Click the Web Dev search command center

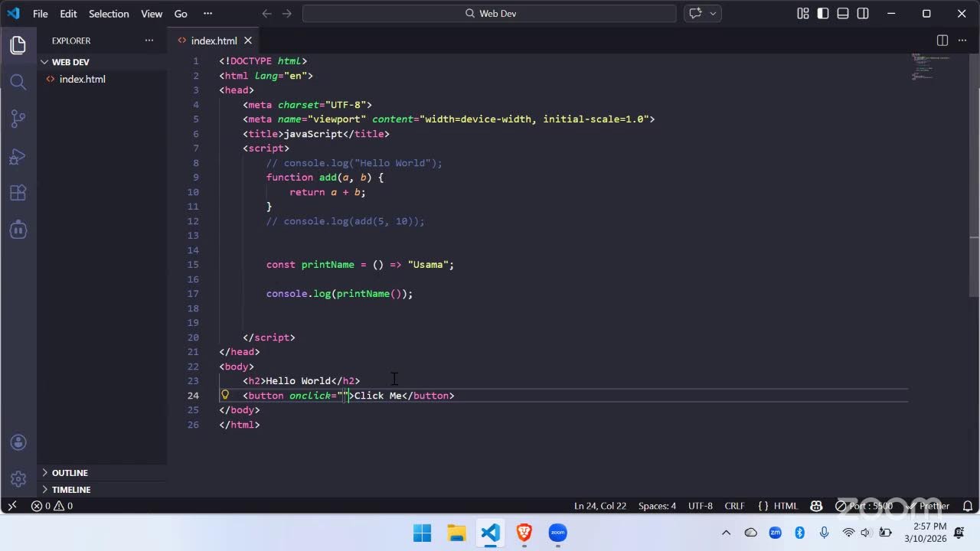coord(489,14)
